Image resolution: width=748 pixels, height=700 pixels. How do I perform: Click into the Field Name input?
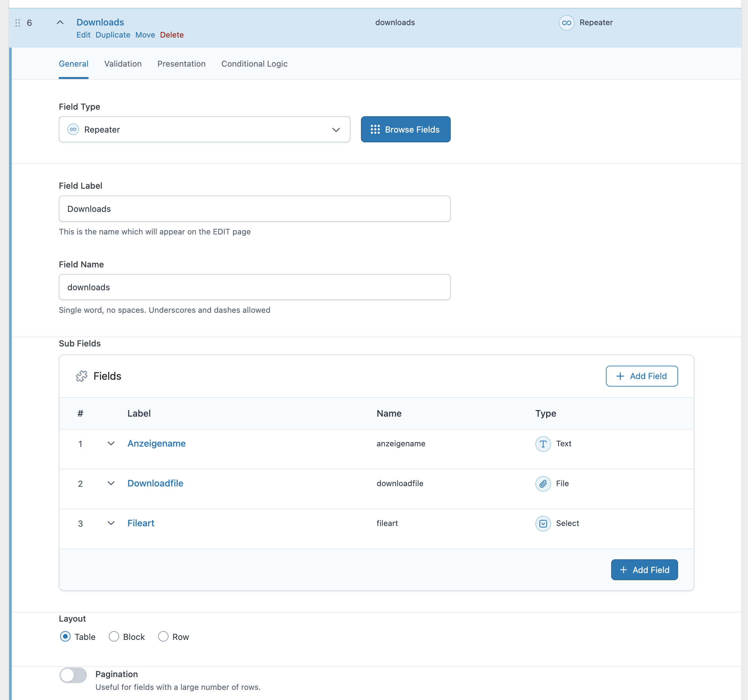[x=254, y=287]
